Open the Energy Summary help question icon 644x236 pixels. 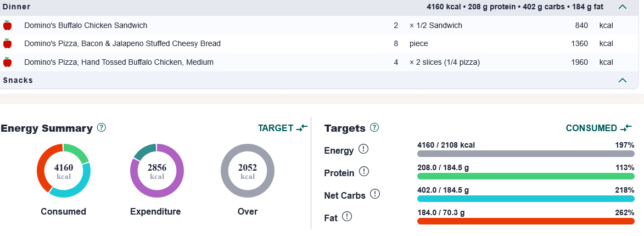point(102,128)
